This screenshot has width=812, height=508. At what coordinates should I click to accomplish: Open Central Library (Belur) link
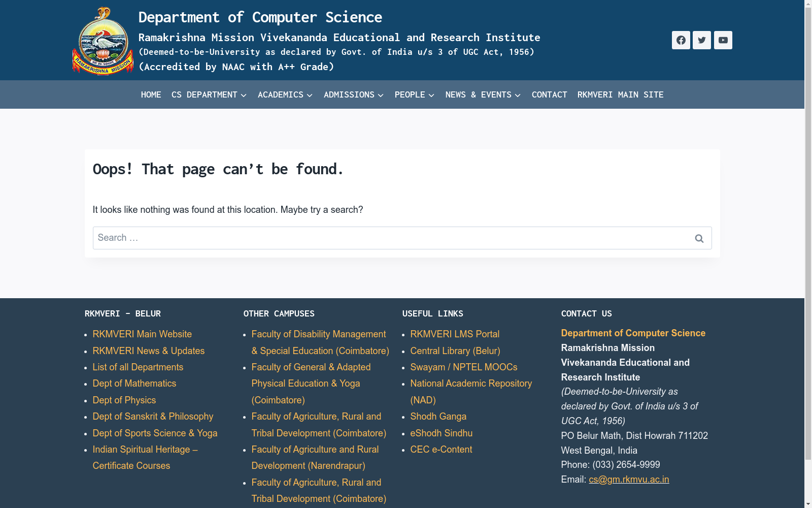pyautogui.click(x=455, y=351)
